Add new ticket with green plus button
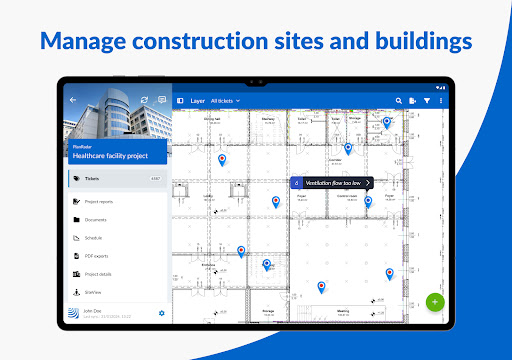512x360 pixels. point(435,302)
